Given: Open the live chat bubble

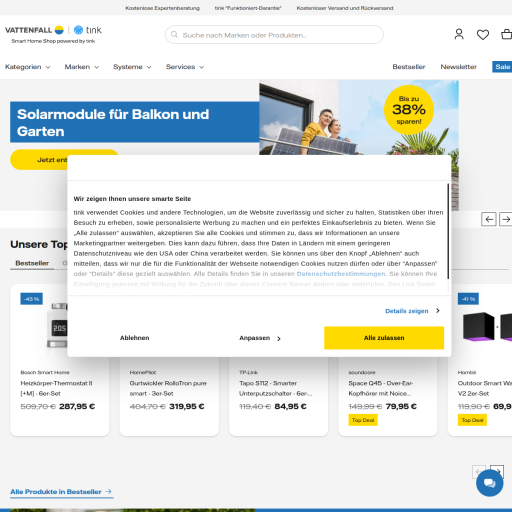Looking at the screenshot, I should point(489,483).
